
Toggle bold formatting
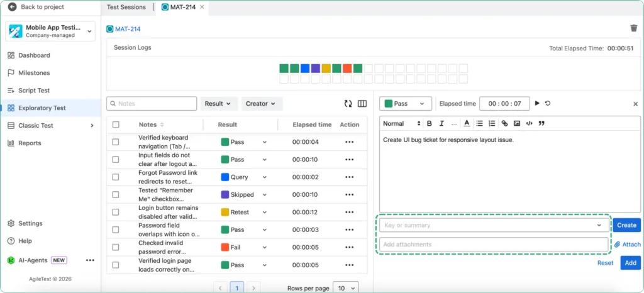pyautogui.click(x=429, y=123)
